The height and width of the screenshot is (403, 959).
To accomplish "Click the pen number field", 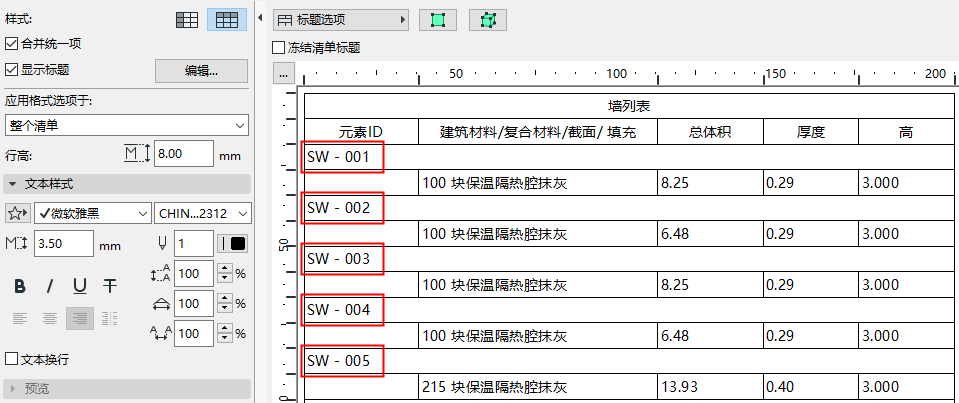I will [x=194, y=243].
